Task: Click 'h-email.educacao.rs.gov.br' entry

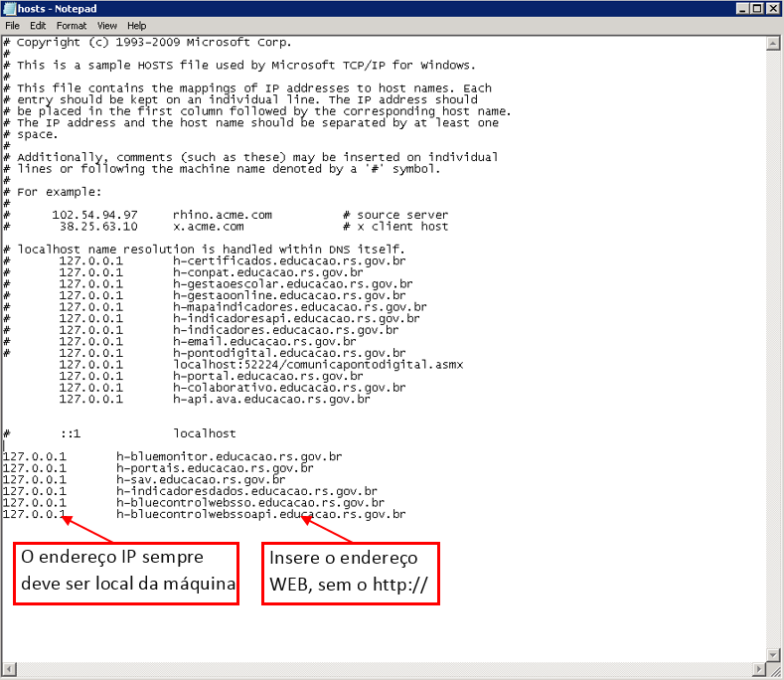Action: pyautogui.click(x=264, y=342)
